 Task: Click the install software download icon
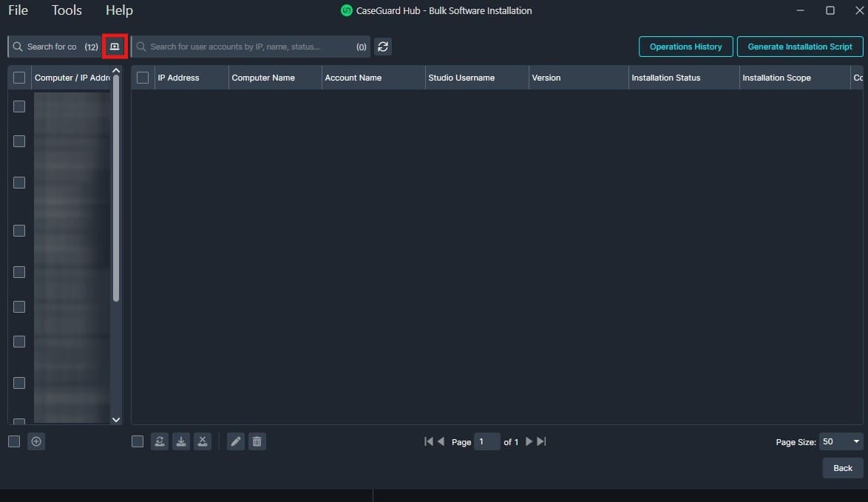[x=181, y=441]
